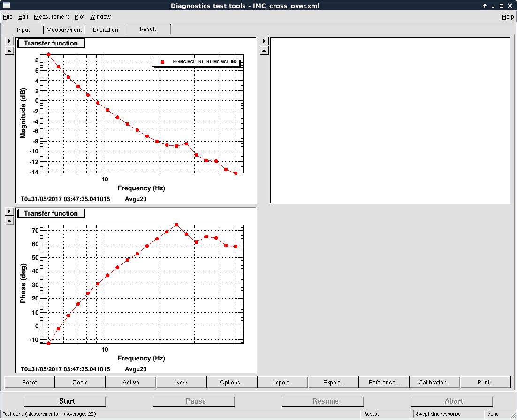
Task: Click the magnitude plot's Frequency (Hz) label
Action: 142,188
